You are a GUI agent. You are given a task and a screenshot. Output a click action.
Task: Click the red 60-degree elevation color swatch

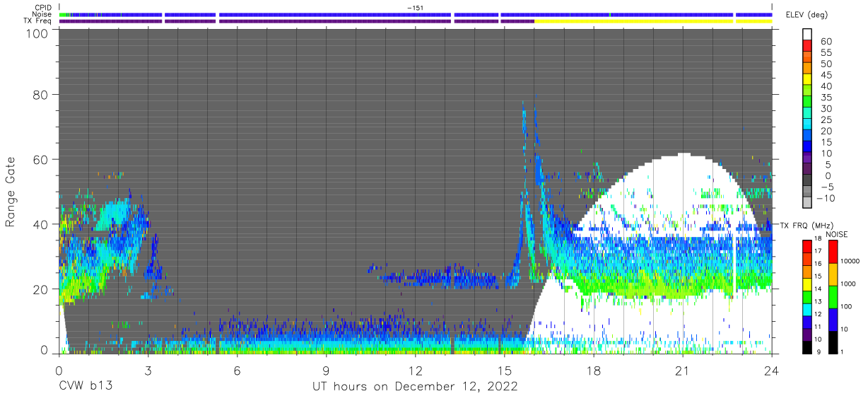(x=808, y=47)
